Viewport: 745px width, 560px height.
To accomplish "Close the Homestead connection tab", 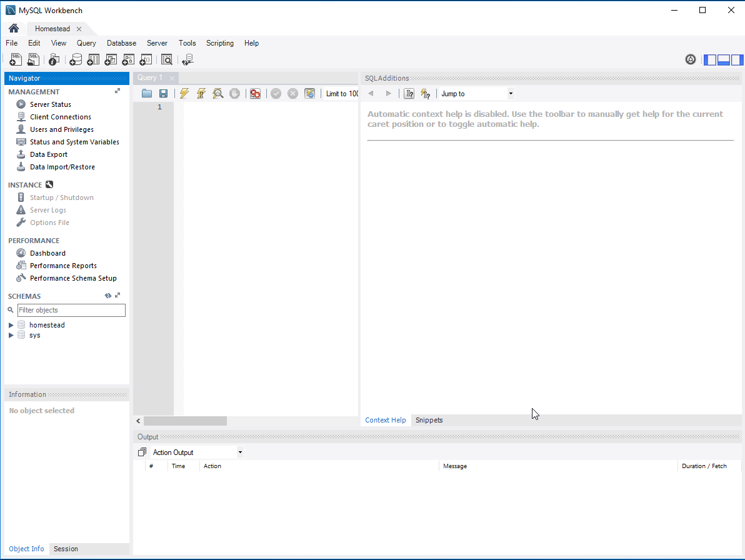I will [x=79, y=29].
